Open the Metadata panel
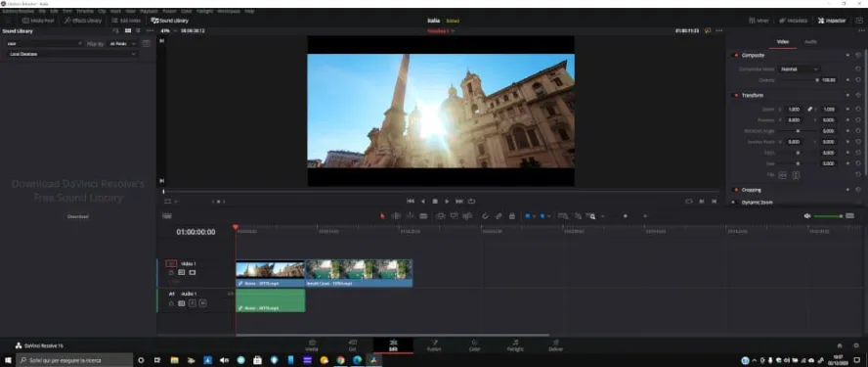 [794, 21]
